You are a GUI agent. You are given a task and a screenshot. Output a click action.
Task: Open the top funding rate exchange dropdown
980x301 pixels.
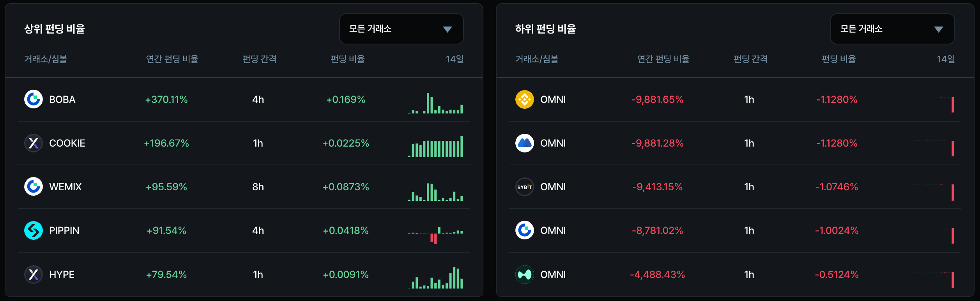point(401,29)
